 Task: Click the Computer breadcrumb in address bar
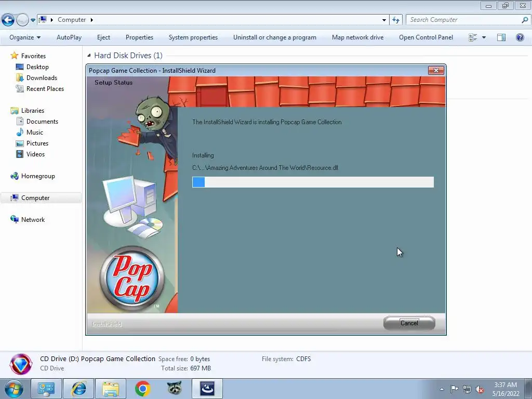[72, 20]
